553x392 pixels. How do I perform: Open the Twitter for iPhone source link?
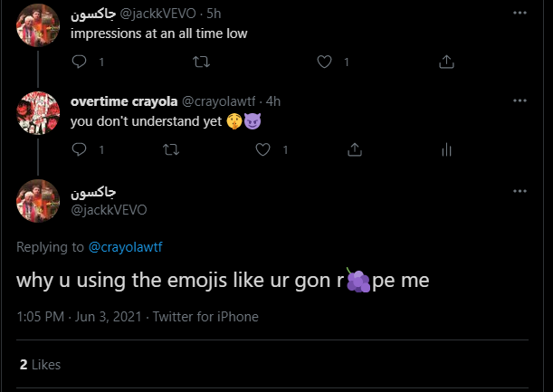[x=205, y=317]
